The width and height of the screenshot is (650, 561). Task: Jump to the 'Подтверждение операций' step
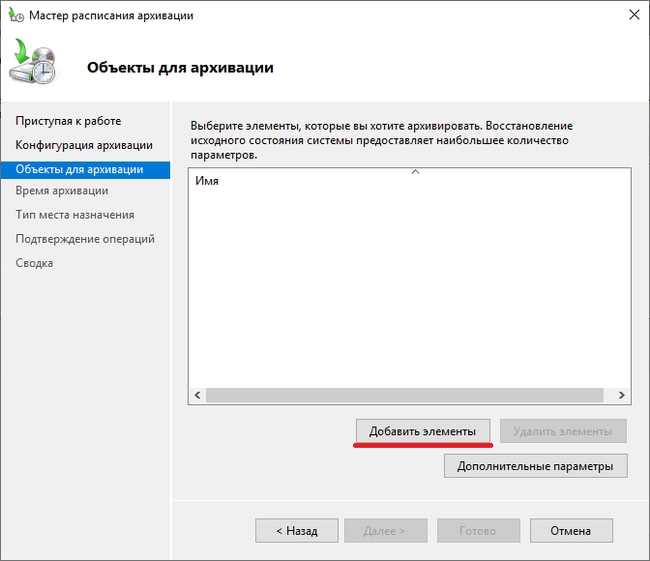point(85,239)
